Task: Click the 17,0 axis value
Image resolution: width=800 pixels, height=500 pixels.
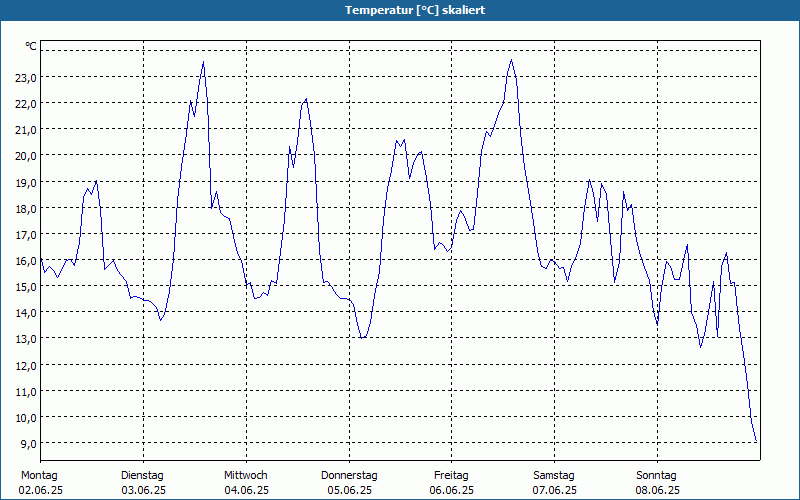Action: (x=26, y=234)
